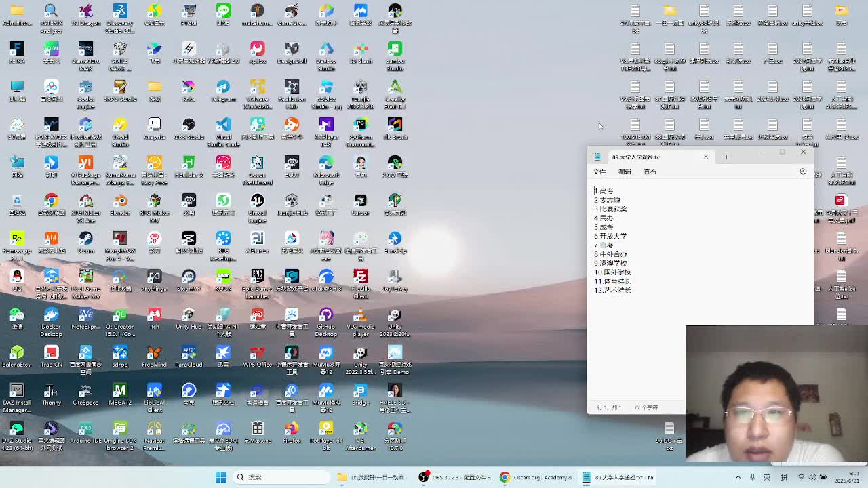Open the Arduino IDE shortcut
This screenshot has width=868, height=488.
(x=85, y=429)
